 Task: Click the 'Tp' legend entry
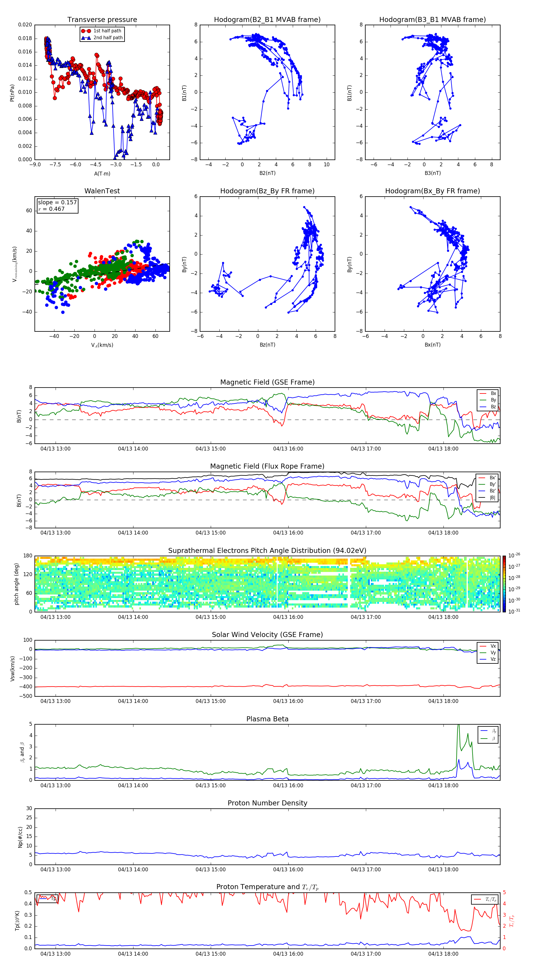click(47, 899)
